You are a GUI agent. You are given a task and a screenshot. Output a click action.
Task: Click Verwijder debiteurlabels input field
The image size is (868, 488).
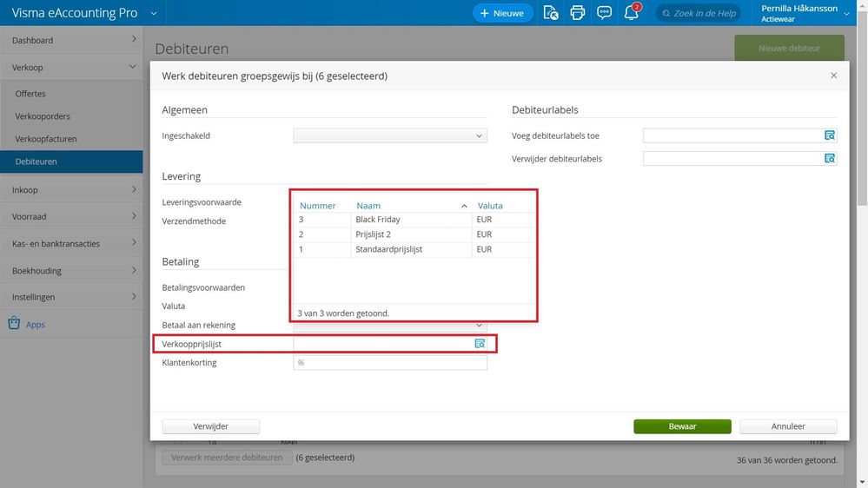point(733,159)
